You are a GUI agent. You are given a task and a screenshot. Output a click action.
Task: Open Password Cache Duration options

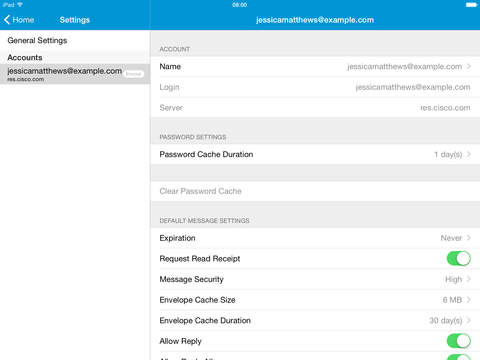pos(315,154)
